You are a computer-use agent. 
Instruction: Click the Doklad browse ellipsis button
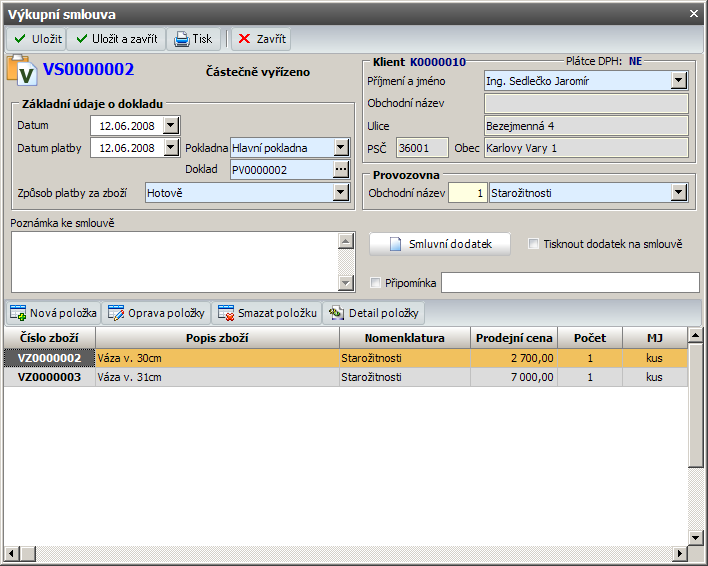point(341,170)
